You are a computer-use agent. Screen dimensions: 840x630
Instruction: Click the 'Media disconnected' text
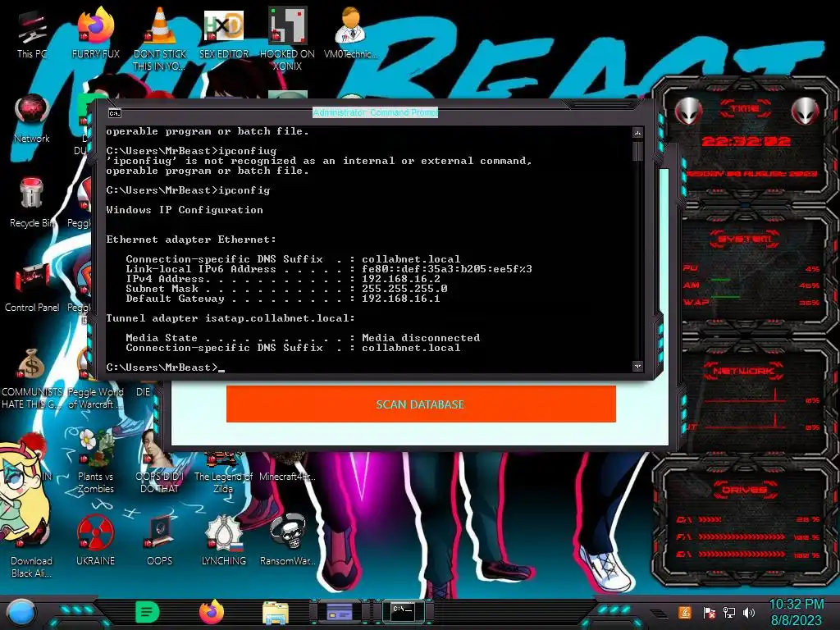[x=421, y=338]
